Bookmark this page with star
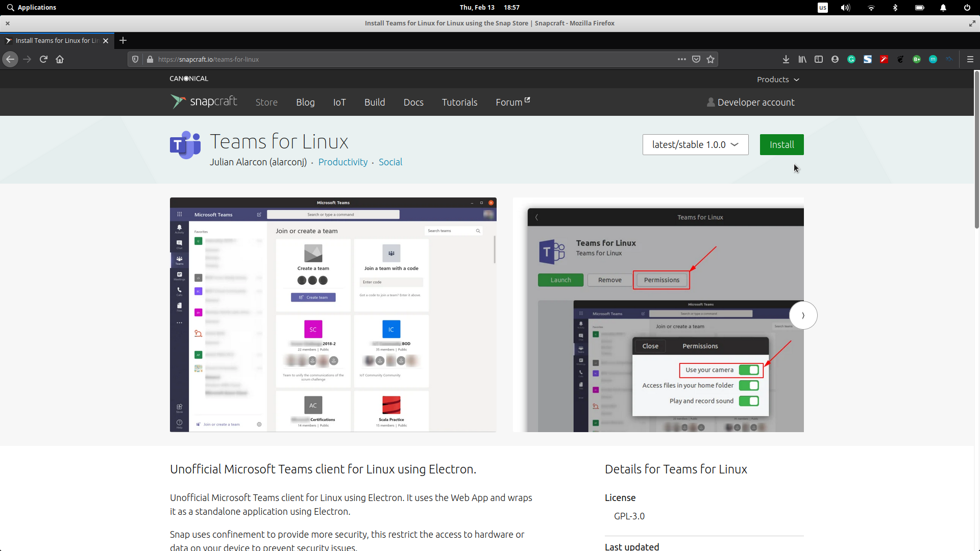The image size is (980, 551). point(710,59)
